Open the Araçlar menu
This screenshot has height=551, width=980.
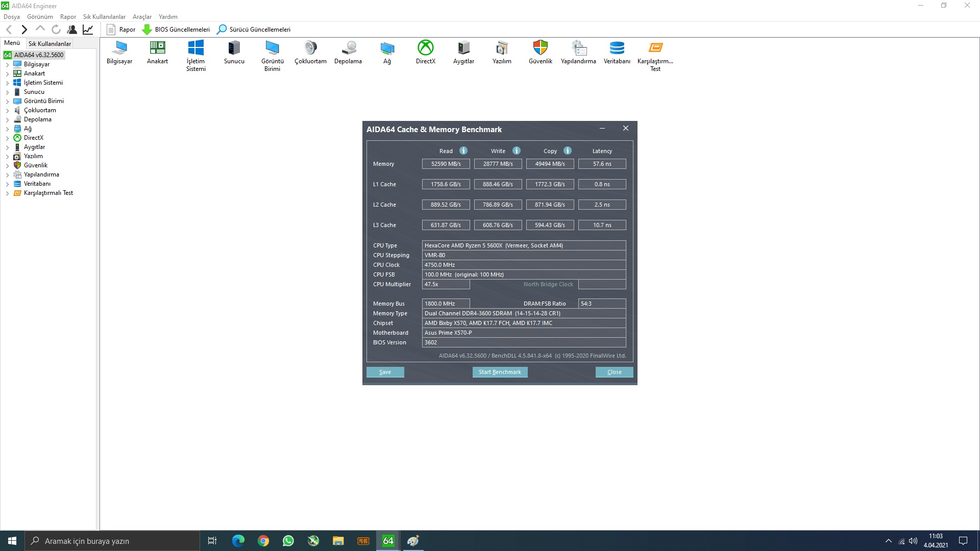tap(141, 17)
